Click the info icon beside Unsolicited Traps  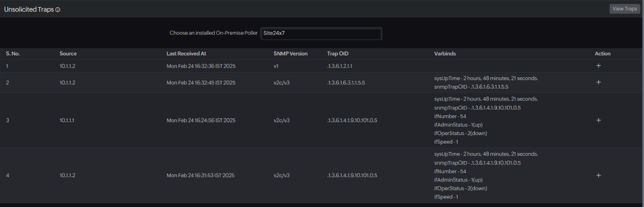point(57,10)
